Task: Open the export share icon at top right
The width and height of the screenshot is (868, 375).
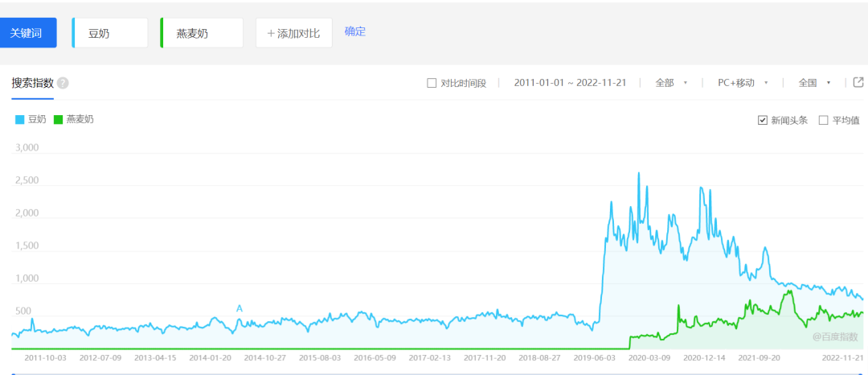Action: click(858, 82)
